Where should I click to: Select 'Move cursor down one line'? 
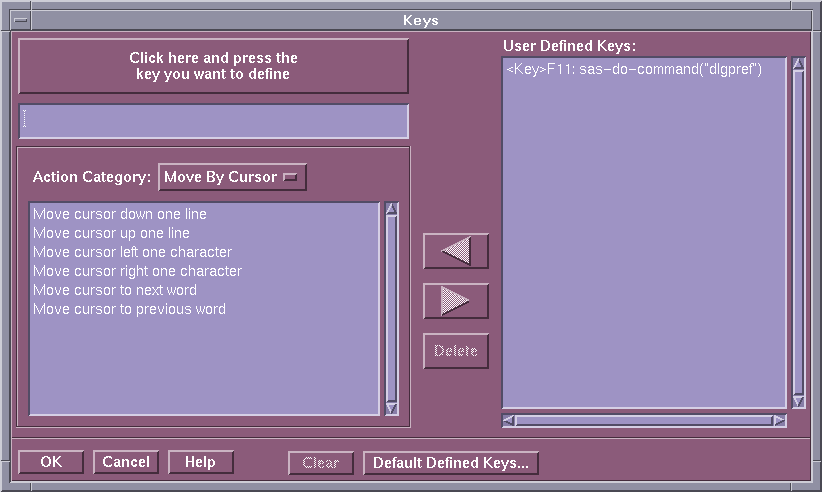[120, 214]
